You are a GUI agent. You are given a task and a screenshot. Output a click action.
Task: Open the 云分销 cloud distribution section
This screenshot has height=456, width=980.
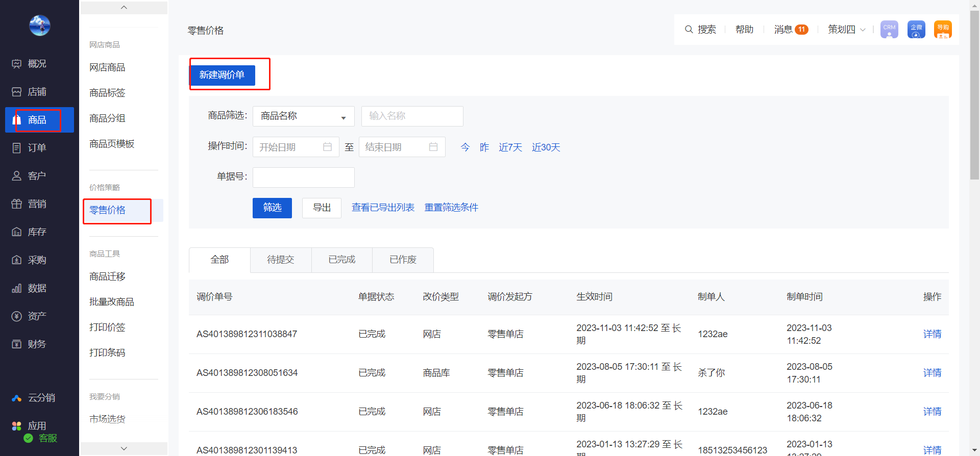pyautogui.click(x=34, y=398)
